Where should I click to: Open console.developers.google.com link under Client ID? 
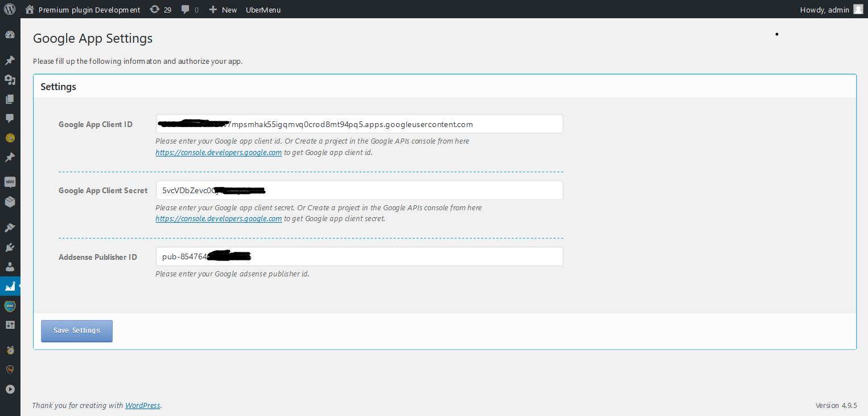tap(219, 153)
